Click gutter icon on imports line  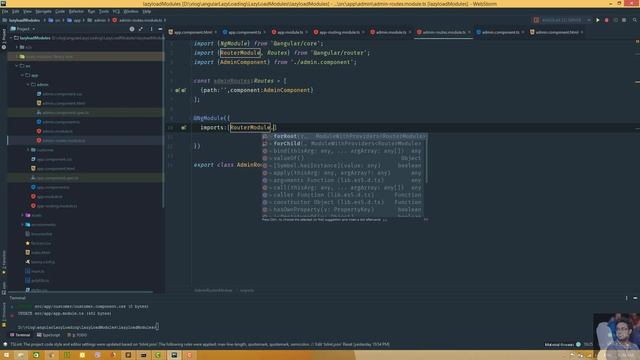coord(183,128)
